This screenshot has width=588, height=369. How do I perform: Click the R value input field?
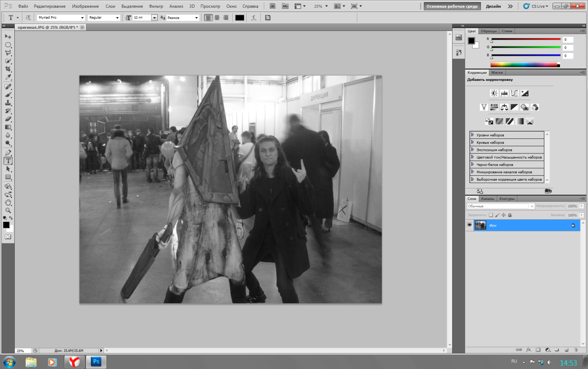point(568,40)
